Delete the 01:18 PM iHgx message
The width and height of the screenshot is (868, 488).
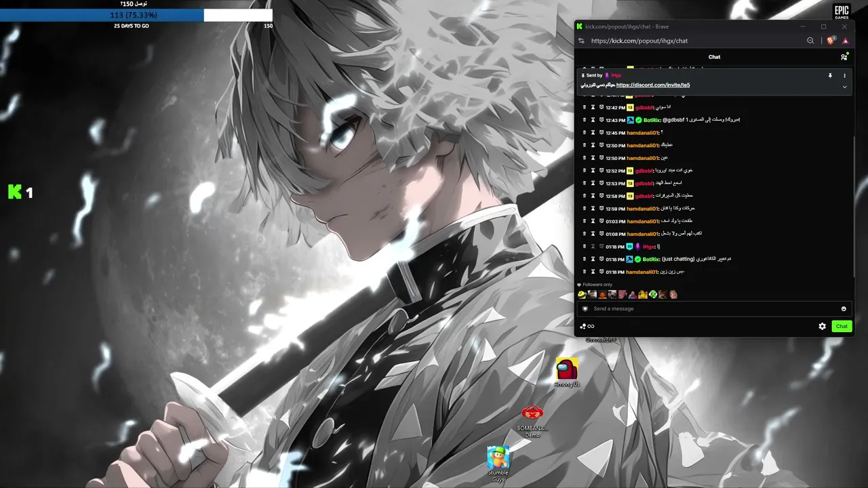[585, 247]
